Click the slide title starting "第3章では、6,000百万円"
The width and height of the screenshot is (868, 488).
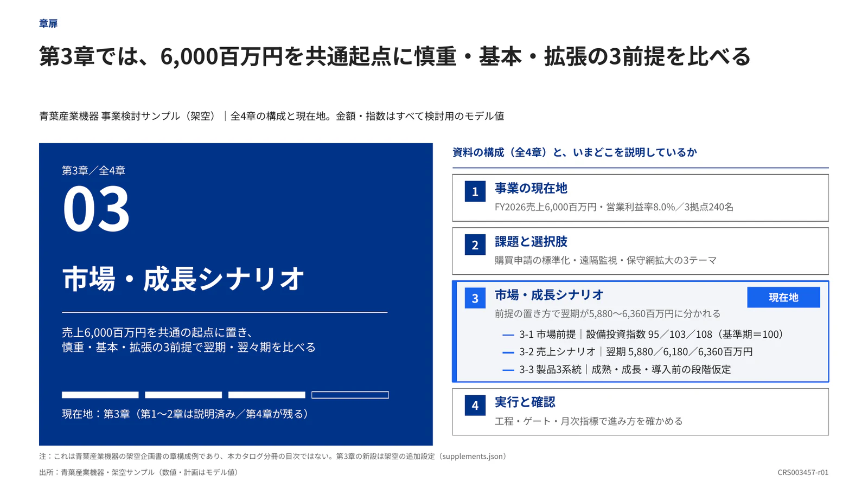pos(395,56)
